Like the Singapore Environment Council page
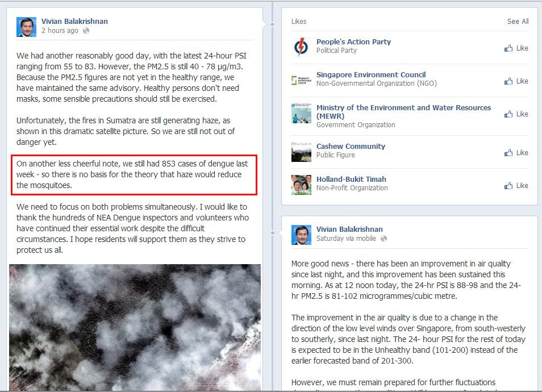542x392 pixels. coord(516,81)
